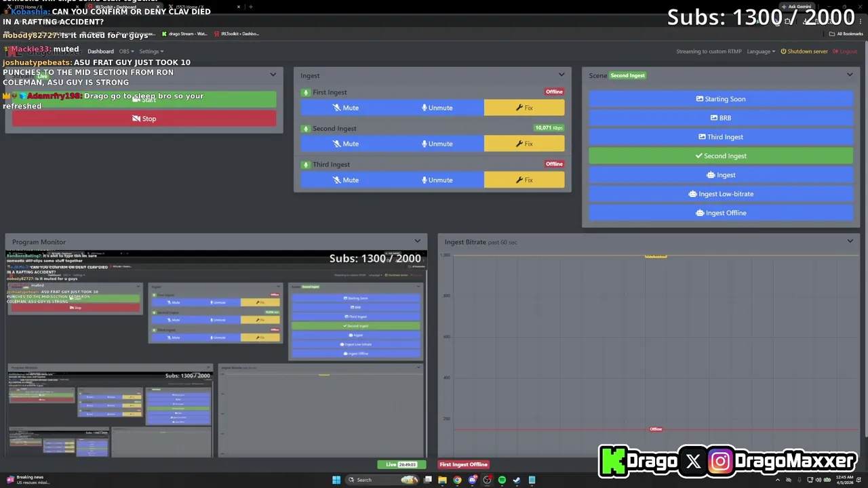Viewport: 868px width, 488px height.
Task: Click the Ask Gemini button
Action: [x=796, y=7]
